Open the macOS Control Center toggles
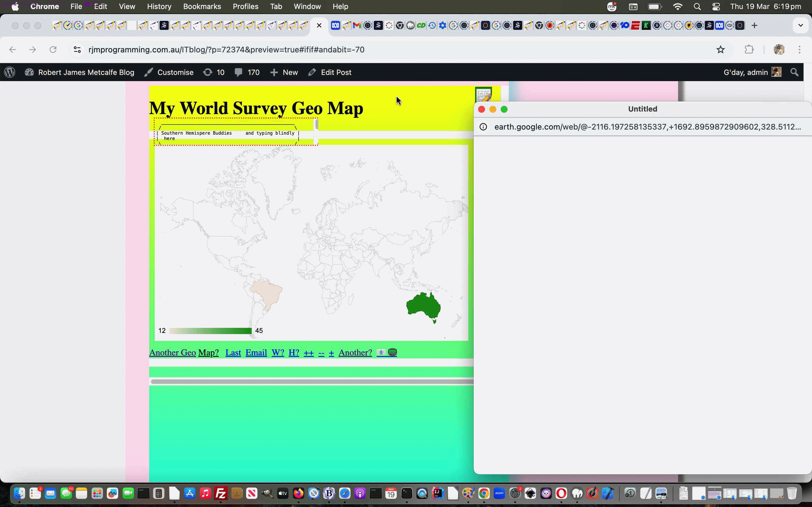This screenshot has height=507, width=812. [x=716, y=6]
